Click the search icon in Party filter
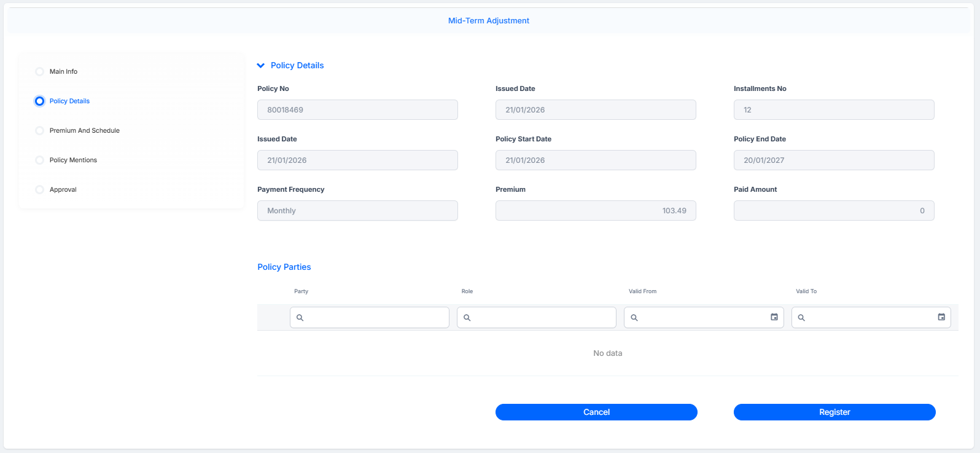 point(300,318)
